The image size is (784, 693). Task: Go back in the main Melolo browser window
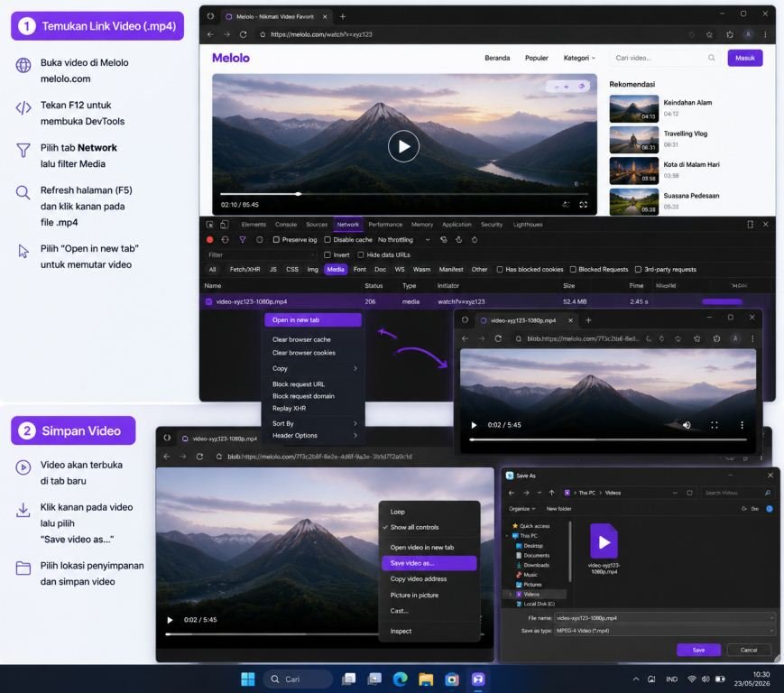pyautogui.click(x=210, y=34)
